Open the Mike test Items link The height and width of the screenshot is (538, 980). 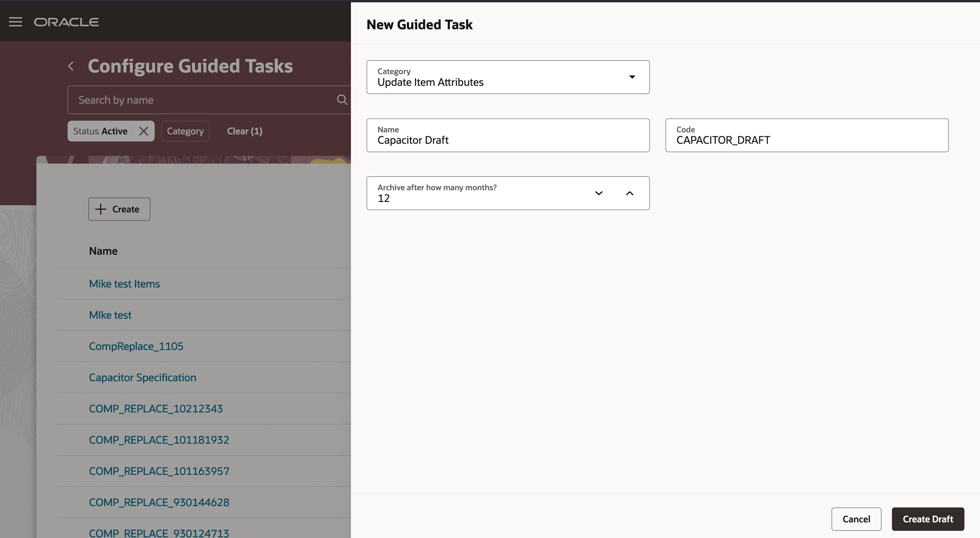point(124,284)
